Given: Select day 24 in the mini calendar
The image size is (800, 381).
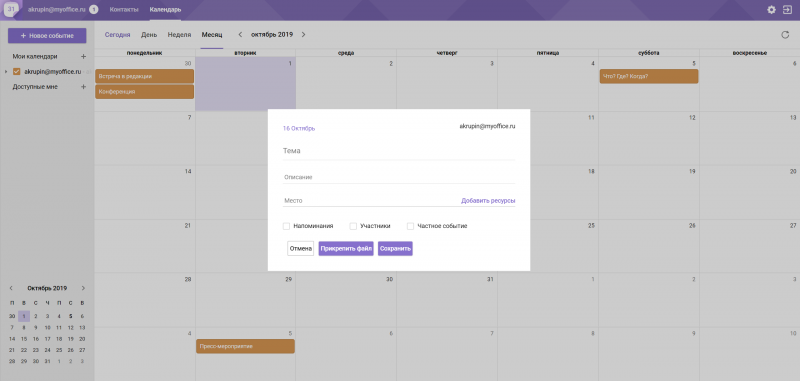Looking at the screenshot, I should 47,350.
